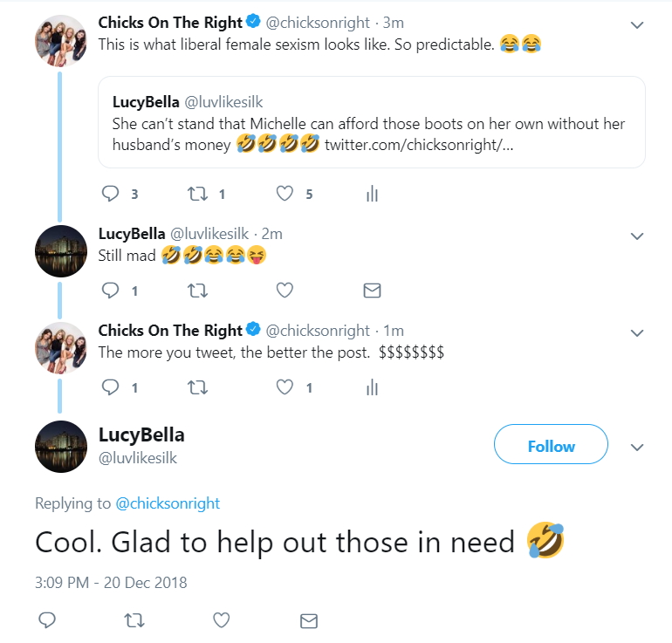672x643 pixels.
Task: Expand more options next to Follow button
Action: pos(637,448)
